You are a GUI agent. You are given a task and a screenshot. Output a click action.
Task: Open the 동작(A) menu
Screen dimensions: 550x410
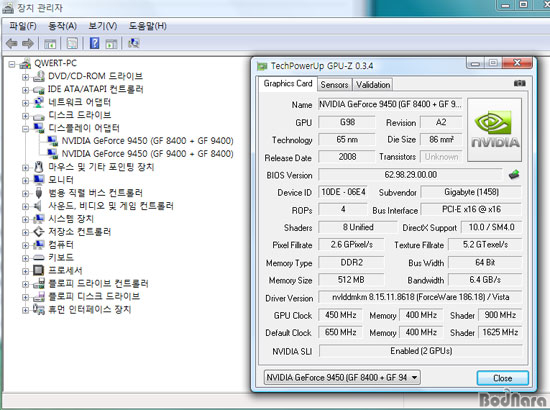coord(62,26)
